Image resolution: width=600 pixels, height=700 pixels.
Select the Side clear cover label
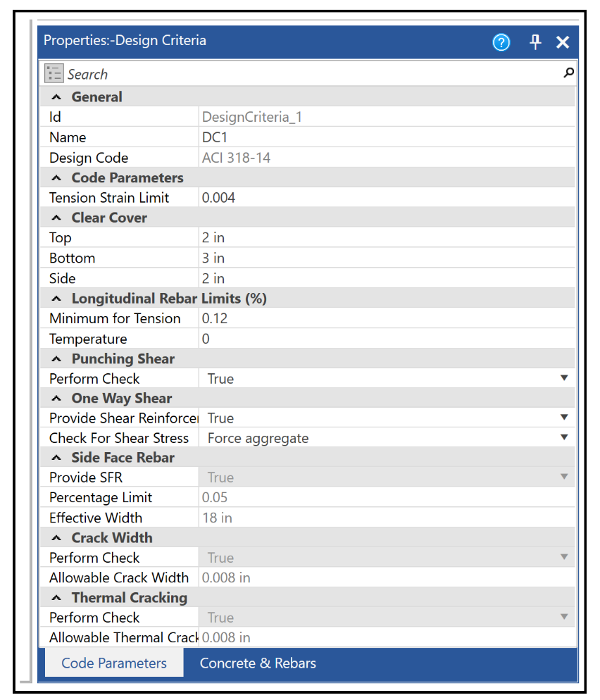pos(62,279)
